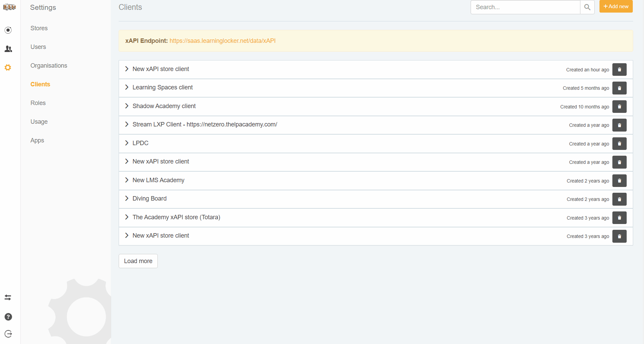Open the Users section via the people icon
The height and width of the screenshot is (344, 644).
8,49
